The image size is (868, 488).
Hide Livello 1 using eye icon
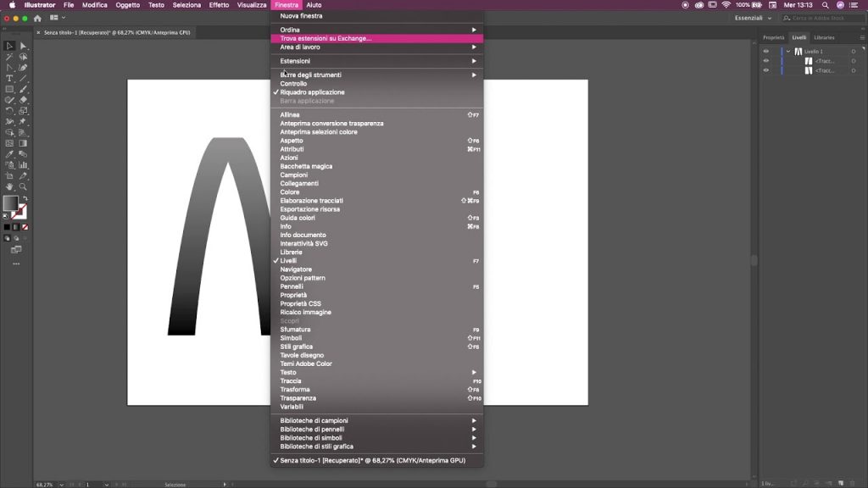pyautogui.click(x=766, y=52)
